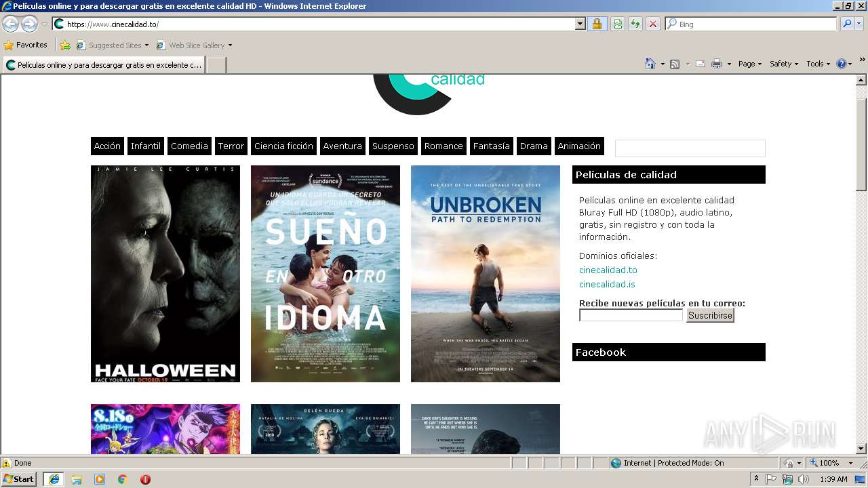The image size is (868, 488).
Task: Click the Cinecalidad logo at top
Action: click(429, 94)
